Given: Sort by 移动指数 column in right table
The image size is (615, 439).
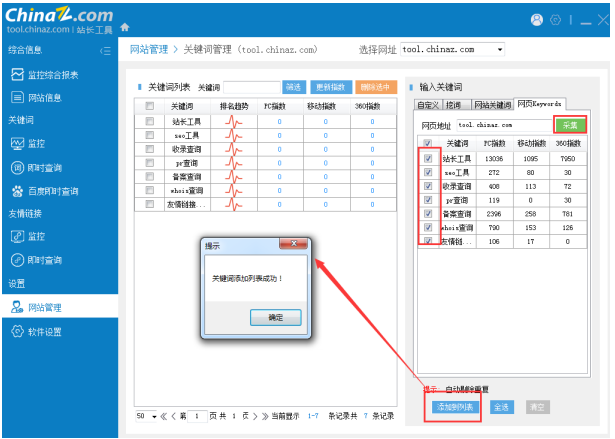Looking at the screenshot, I should coord(531,144).
